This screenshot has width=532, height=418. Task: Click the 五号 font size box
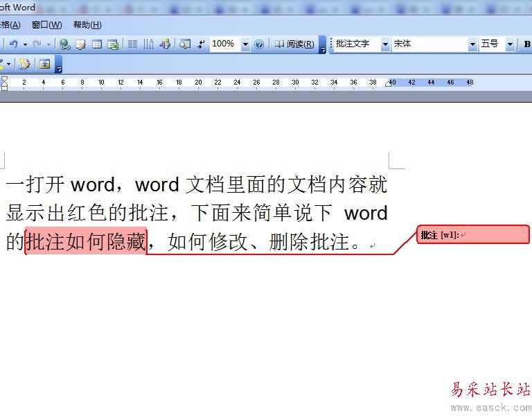coord(493,44)
